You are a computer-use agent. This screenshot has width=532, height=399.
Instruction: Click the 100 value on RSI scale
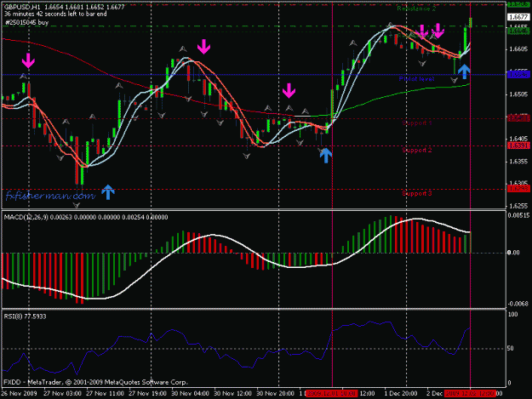coord(512,314)
